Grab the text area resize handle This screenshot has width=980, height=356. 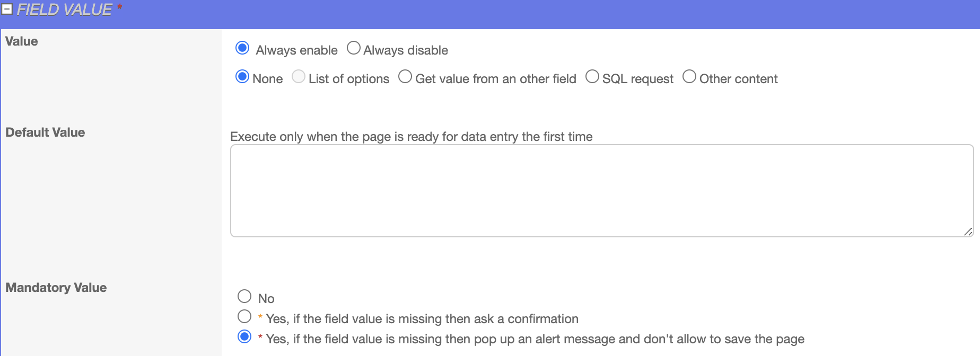click(968, 232)
